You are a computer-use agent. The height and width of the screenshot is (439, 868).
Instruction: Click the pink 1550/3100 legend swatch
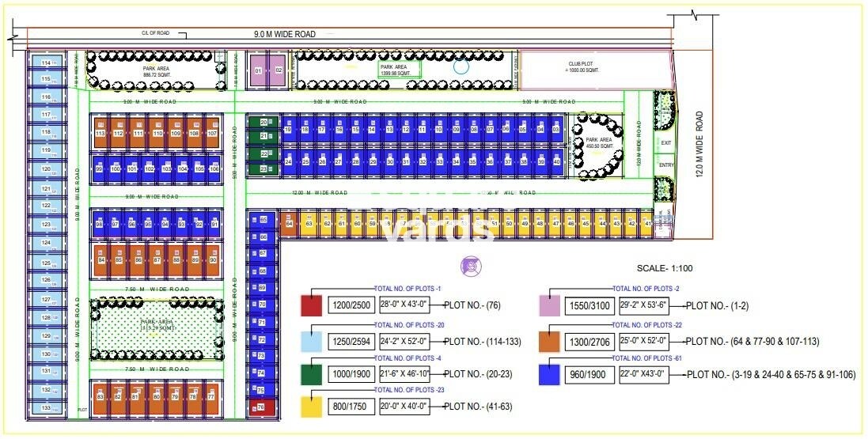click(550, 306)
